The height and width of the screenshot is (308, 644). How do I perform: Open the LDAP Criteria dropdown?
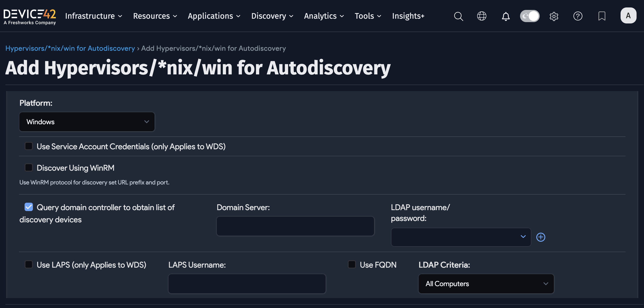pos(486,284)
